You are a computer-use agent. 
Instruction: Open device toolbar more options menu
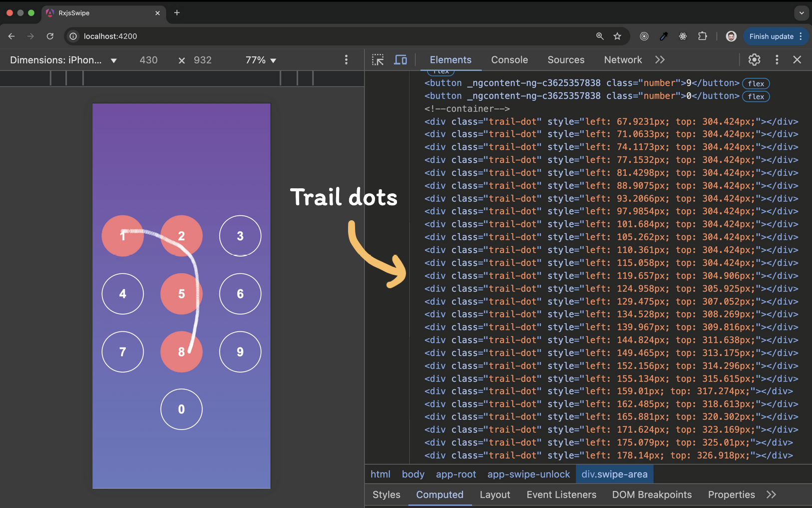(346, 60)
